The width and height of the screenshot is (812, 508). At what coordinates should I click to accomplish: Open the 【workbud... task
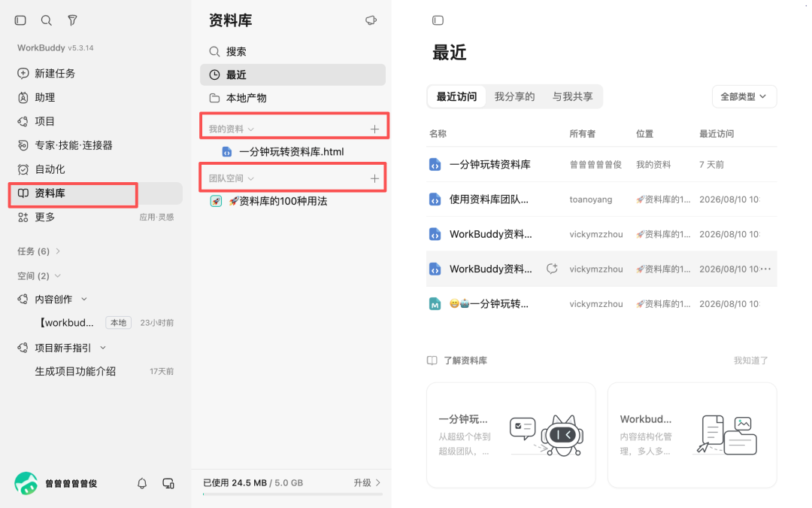pos(66,322)
